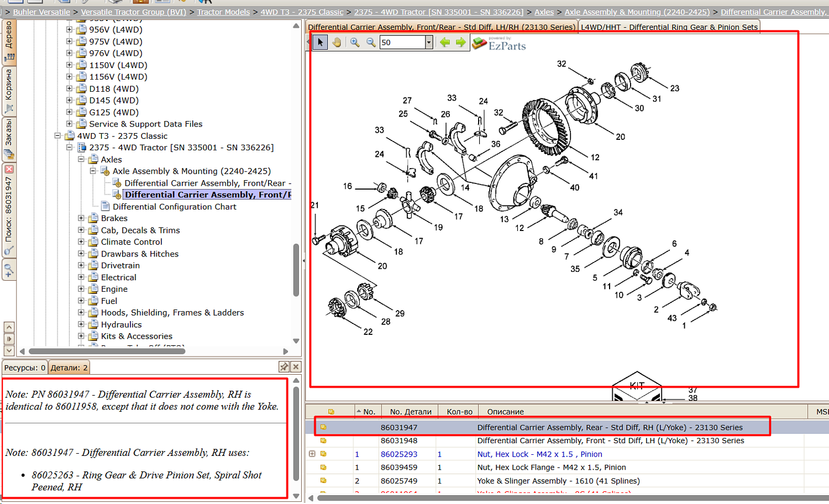Click the note icon in row 86025749
The width and height of the screenshot is (829, 504).
pyautogui.click(x=323, y=480)
